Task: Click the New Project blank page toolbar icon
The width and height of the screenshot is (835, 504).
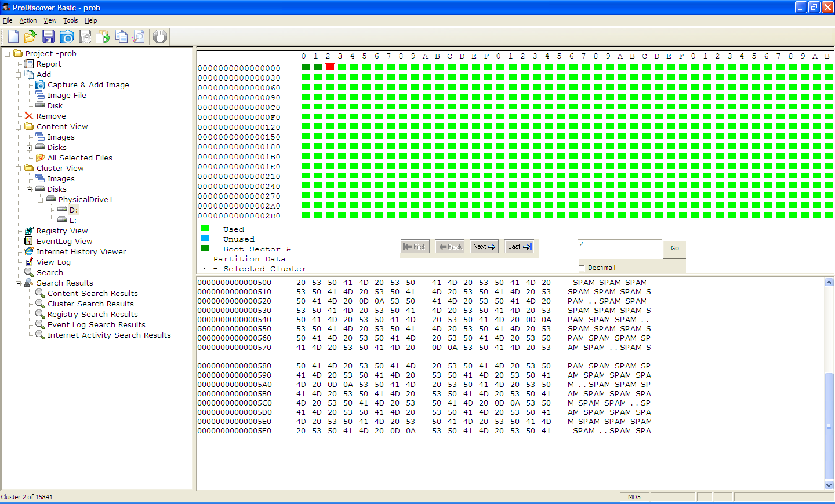Action: (13, 36)
